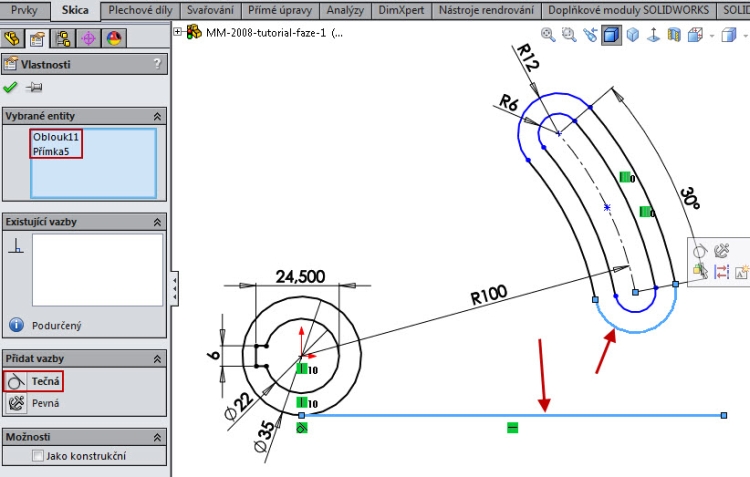Collapse the Možnosti section

click(157, 437)
